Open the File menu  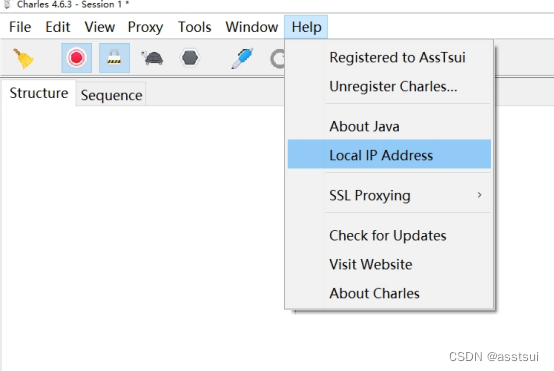click(20, 27)
